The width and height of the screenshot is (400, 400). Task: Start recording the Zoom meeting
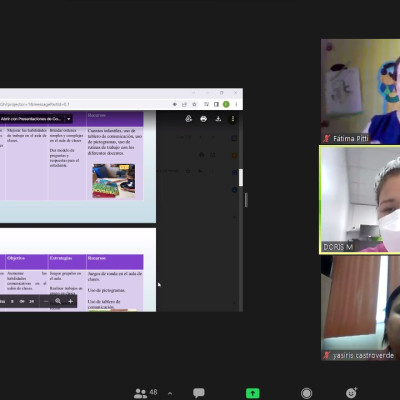tap(306, 393)
